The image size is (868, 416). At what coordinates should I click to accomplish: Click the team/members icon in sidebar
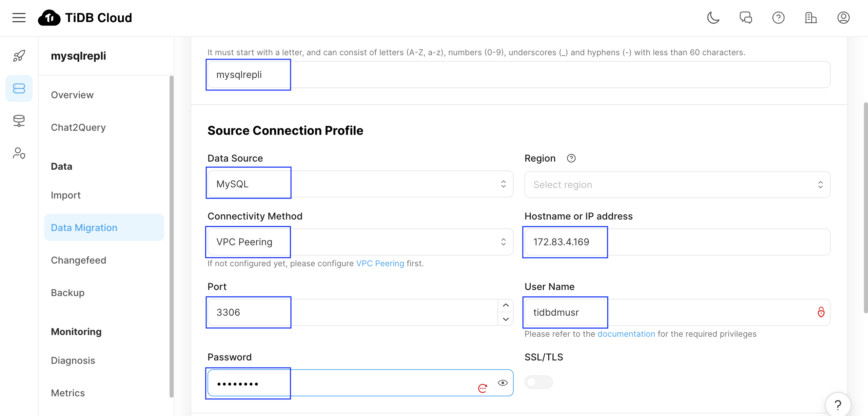point(19,153)
